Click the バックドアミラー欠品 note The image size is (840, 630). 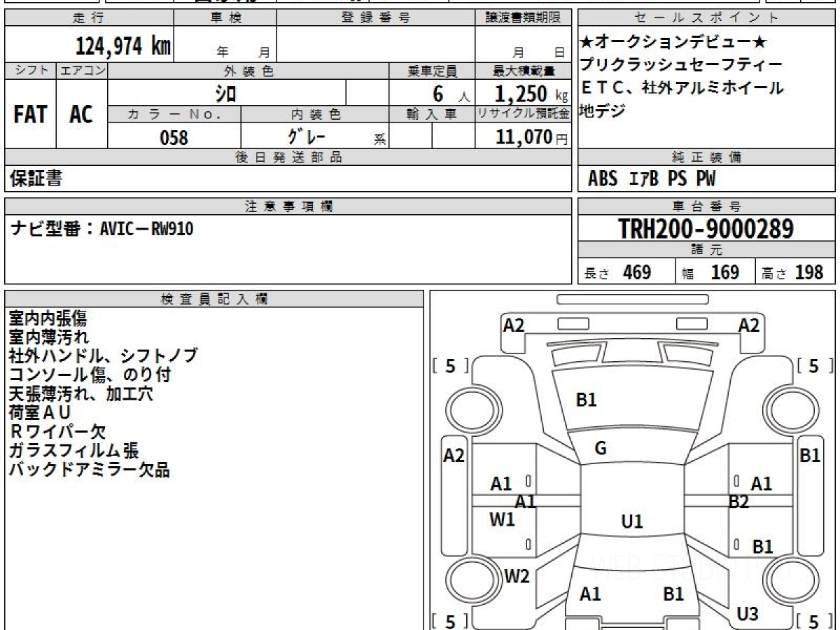tap(90, 469)
